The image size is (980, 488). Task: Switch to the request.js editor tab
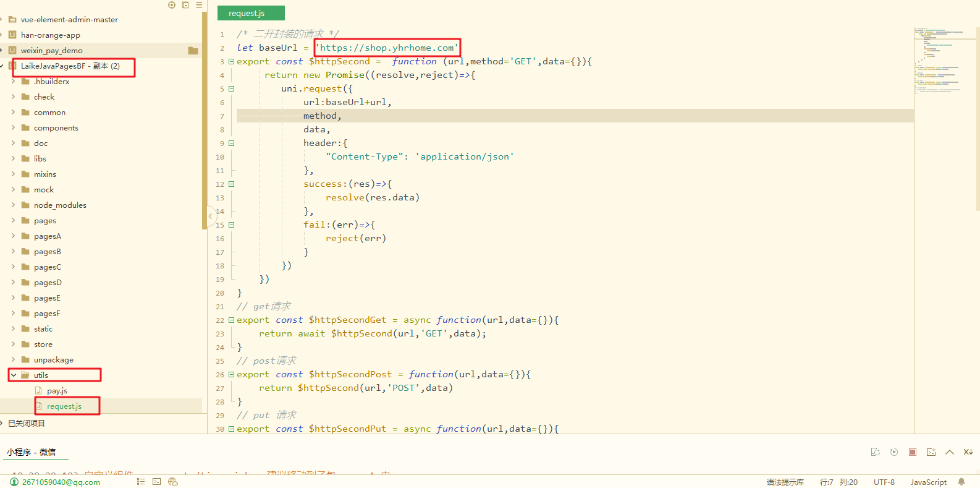[251, 13]
